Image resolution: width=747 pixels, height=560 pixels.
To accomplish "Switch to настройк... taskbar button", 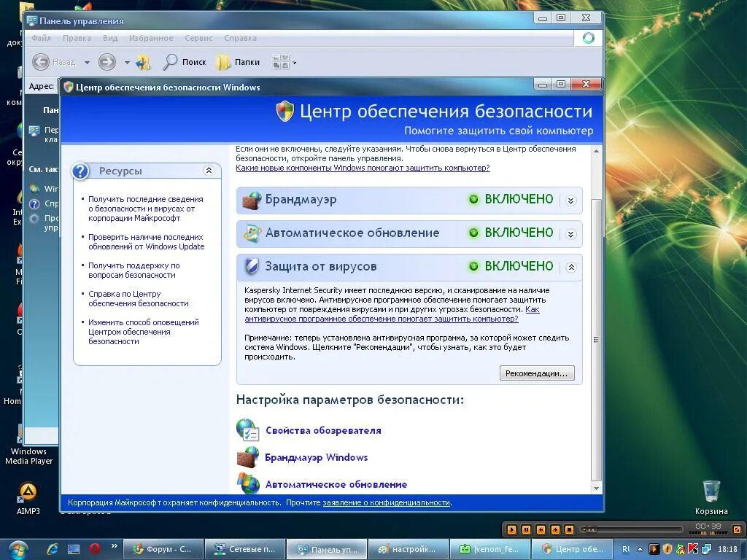I will [409, 549].
